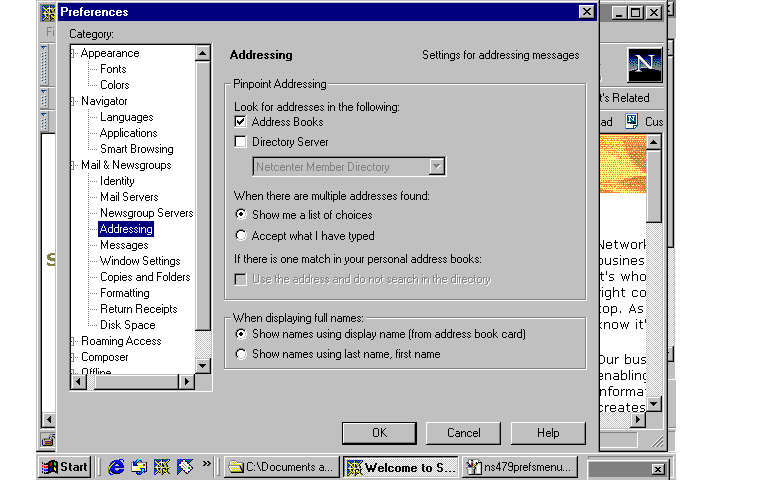The width and height of the screenshot is (770, 480).
Task: Close the small tray panel with X
Action: pyautogui.click(x=658, y=469)
